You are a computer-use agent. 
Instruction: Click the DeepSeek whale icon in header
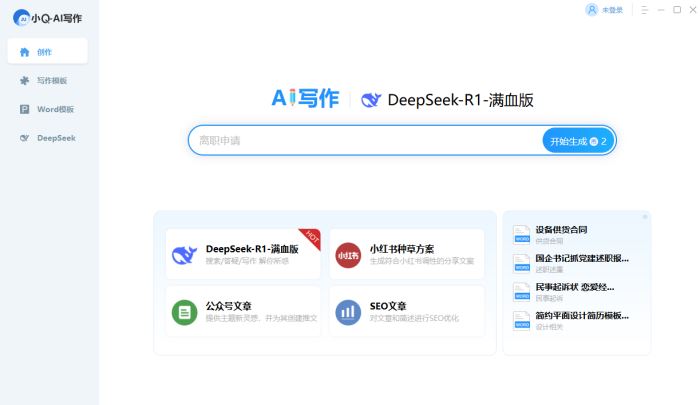click(371, 100)
